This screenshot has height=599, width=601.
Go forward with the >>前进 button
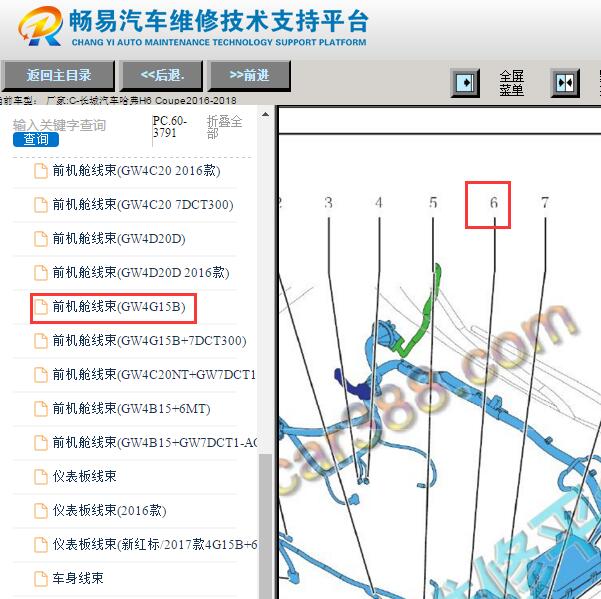tap(249, 75)
